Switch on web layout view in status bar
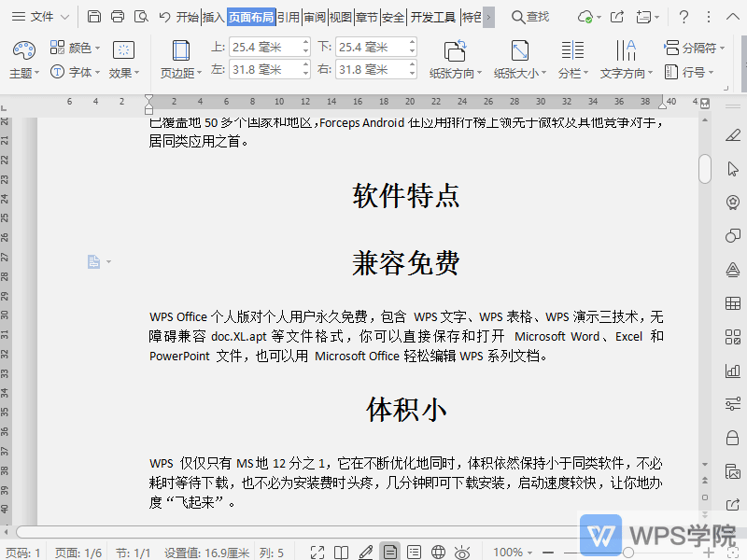 click(439, 551)
